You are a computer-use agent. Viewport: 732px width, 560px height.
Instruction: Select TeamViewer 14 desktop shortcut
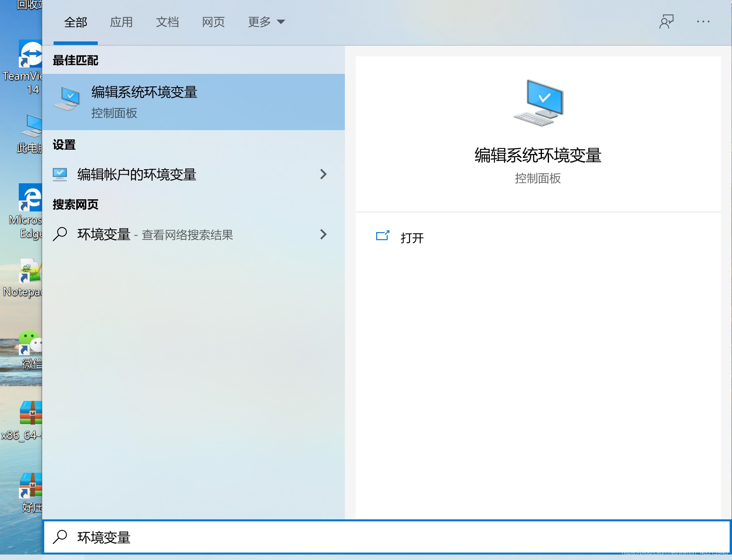[x=22, y=67]
